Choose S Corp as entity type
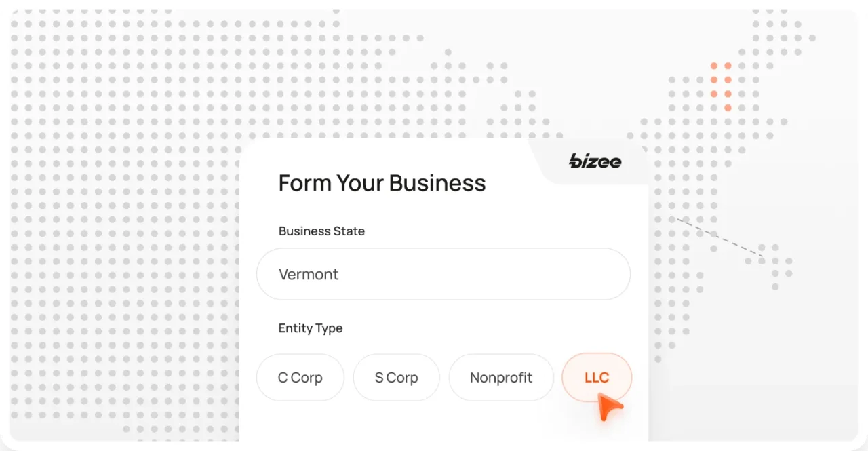The height and width of the screenshot is (451, 868). tap(396, 377)
